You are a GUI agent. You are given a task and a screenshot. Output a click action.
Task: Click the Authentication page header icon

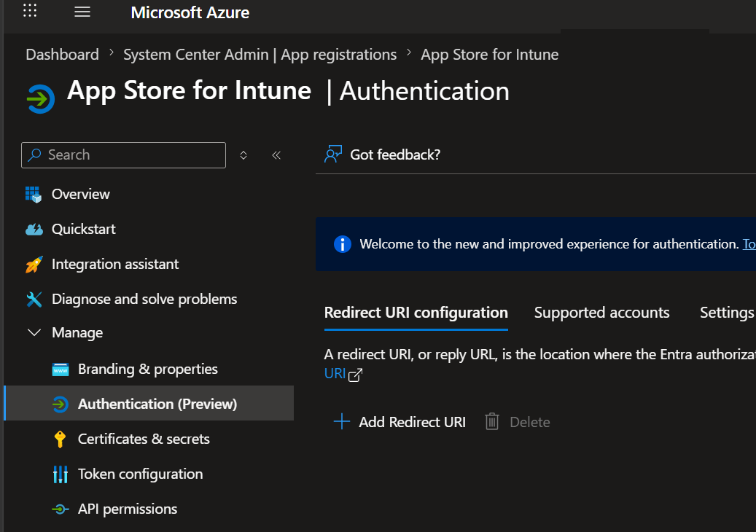pos(41,99)
